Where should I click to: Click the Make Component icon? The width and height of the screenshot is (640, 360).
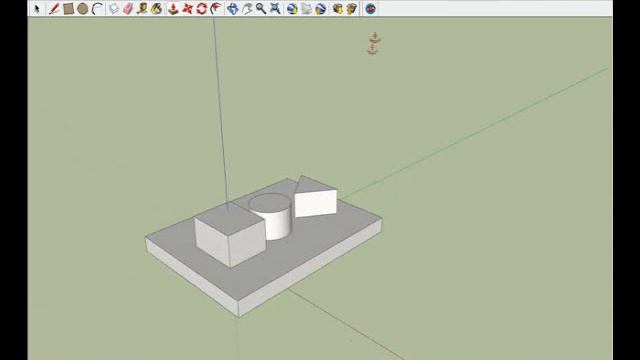114,9
